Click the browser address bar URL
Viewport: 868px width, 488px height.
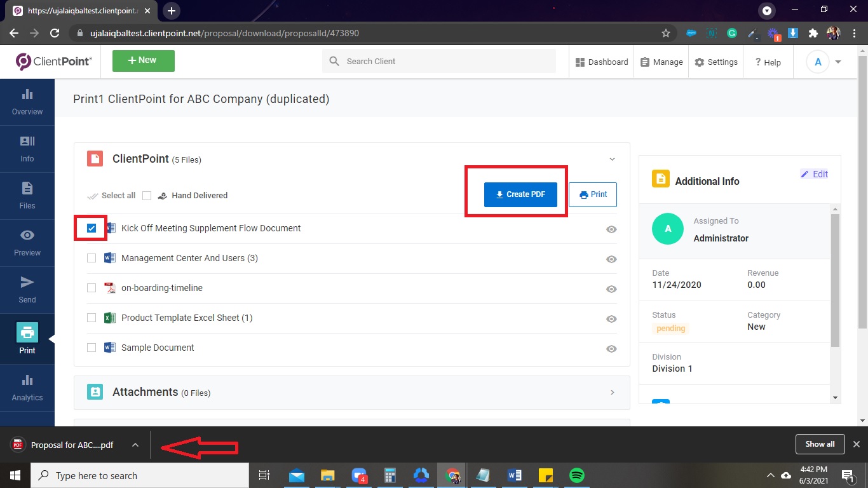pos(225,33)
